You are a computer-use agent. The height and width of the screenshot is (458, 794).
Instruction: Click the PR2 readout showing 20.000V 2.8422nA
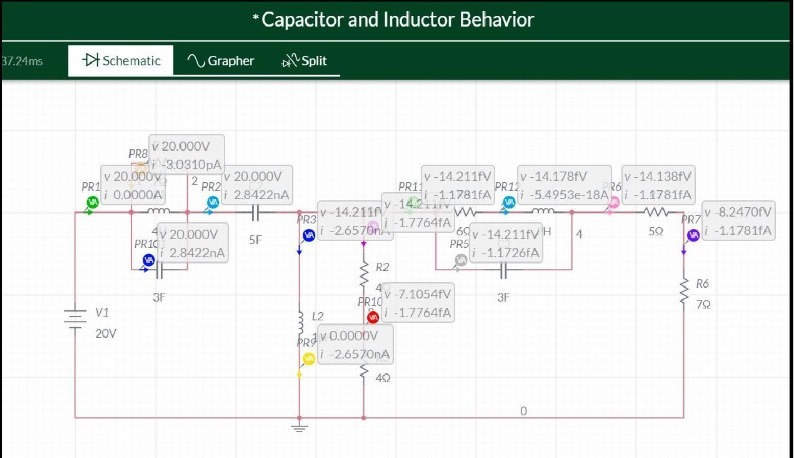[x=257, y=185]
